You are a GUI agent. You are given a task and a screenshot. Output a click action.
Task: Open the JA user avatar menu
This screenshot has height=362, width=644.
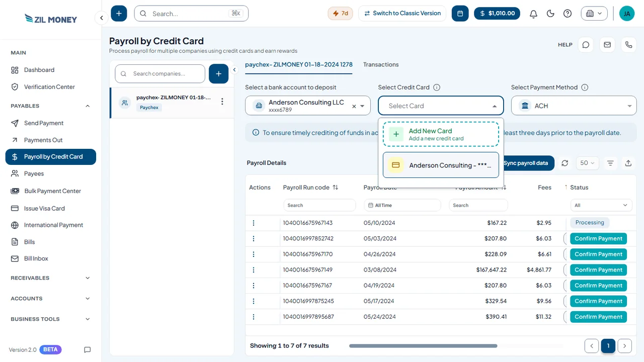627,14
